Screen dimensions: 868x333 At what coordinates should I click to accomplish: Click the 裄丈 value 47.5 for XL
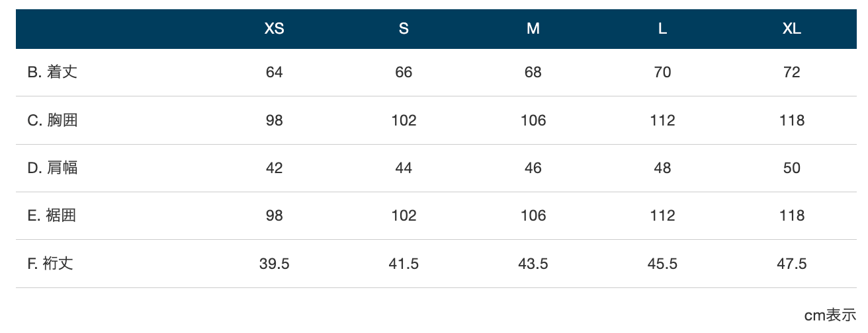click(x=792, y=264)
